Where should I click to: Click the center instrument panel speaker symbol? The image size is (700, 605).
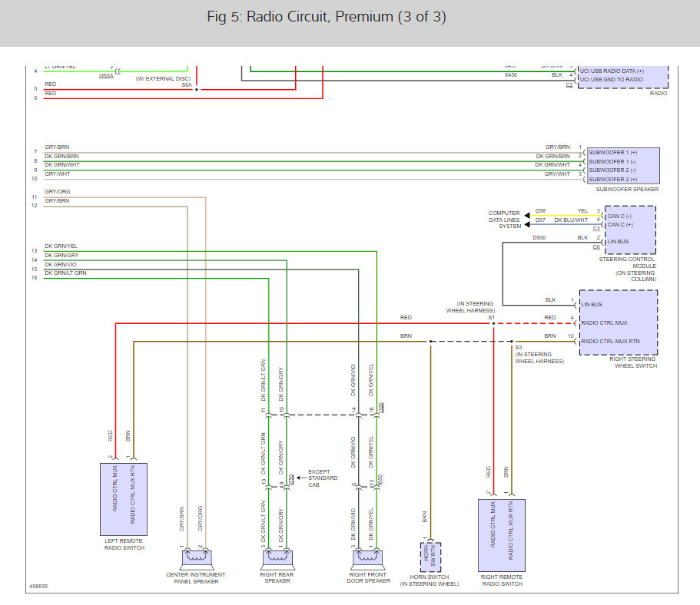point(197,559)
